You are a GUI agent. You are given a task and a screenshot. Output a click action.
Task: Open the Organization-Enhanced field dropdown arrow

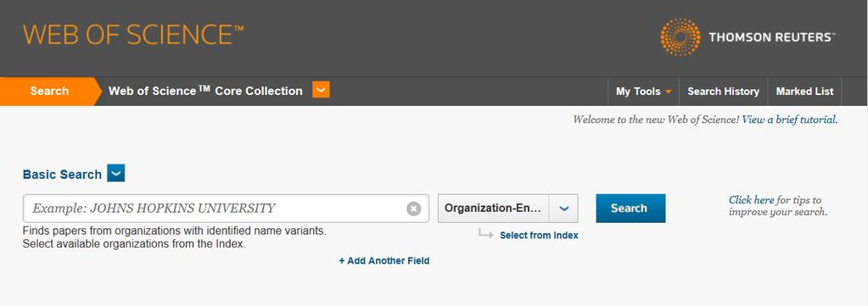563,209
